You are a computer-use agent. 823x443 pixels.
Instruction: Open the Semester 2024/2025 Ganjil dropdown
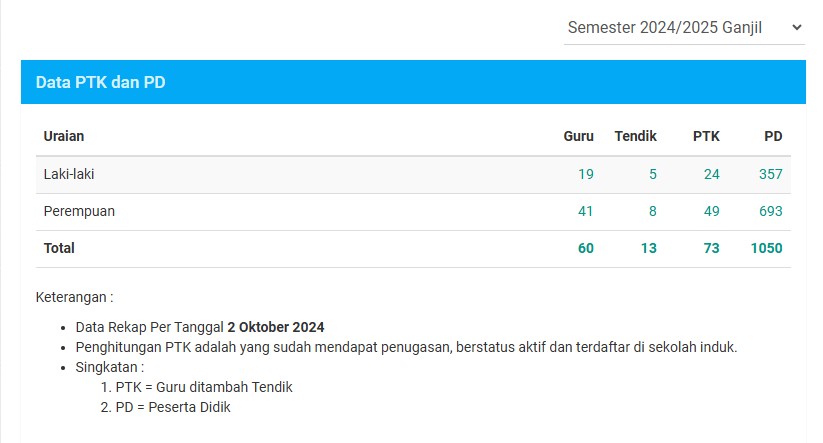point(684,27)
